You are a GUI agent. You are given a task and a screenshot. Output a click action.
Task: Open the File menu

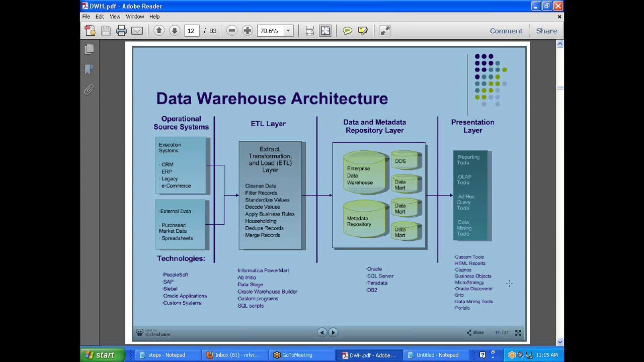86,17
